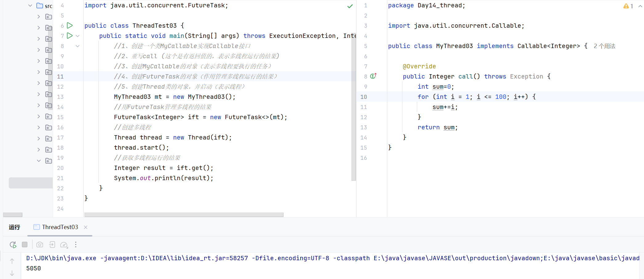
Task: Click the '@Override' annotation
Action: click(x=419, y=66)
